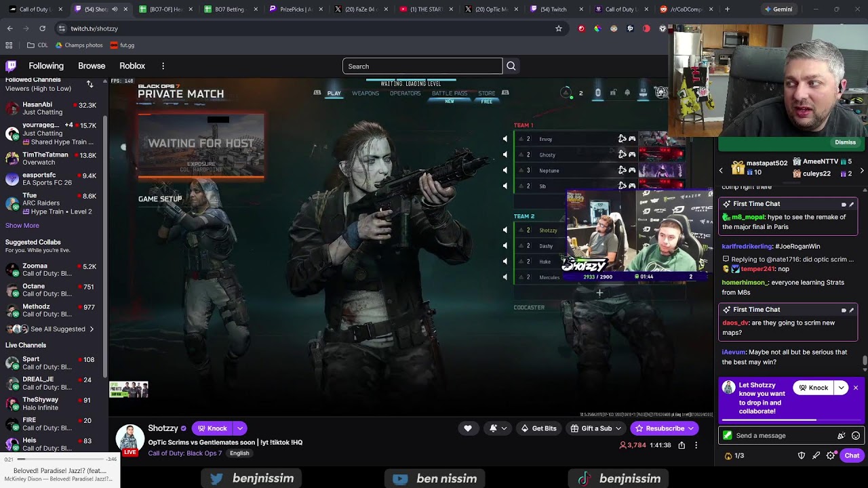The height and width of the screenshot is (488, 868).
Task: Bookmark this page with the star icon
Action: [559, 28]
